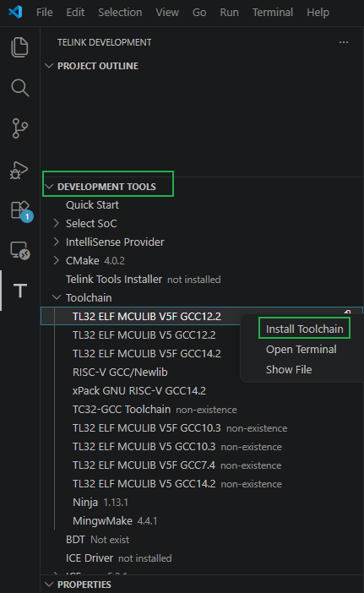Open the Search view in the activity bar
The width and height of the screenshot is (364, 593).
tap(19, 88)
